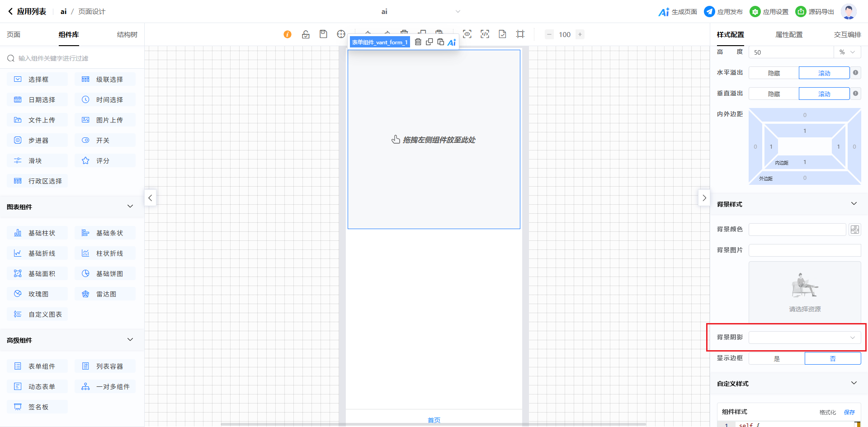Click 保存 link in 组件样式 editor
The height and width of the screenshot is (427, 868).
tap(849, 412)
